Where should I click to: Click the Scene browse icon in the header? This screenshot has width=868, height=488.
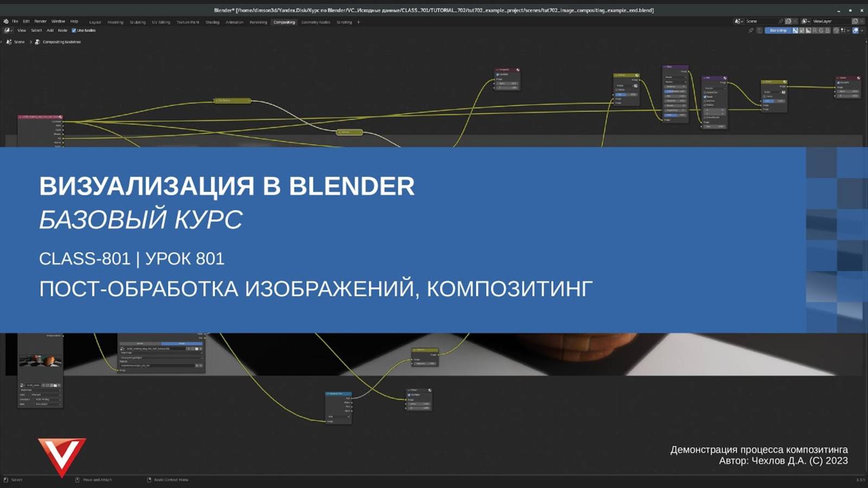pyautogui.click(x=739, y=21)
